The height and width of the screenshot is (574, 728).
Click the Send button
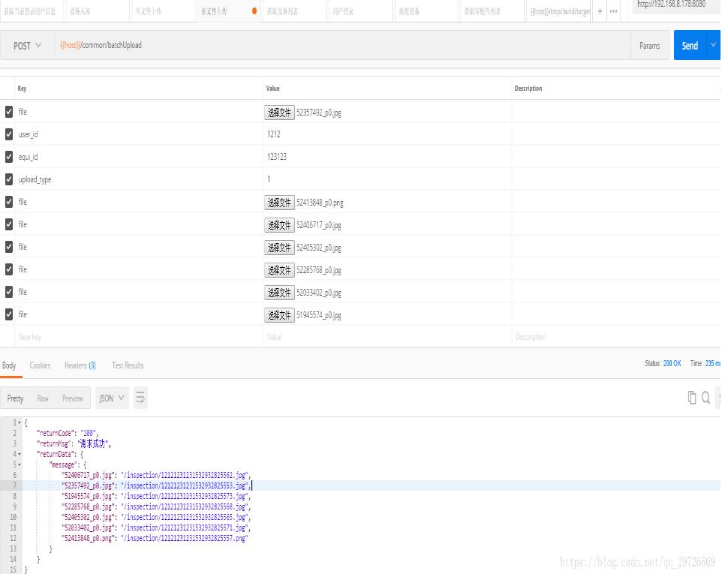click(690, 46)
